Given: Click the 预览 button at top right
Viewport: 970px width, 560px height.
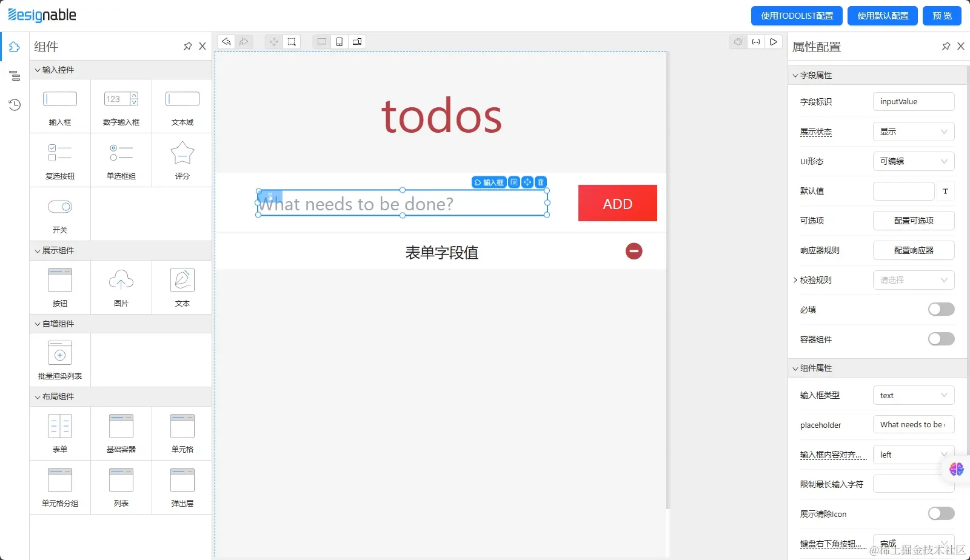Looking at the screenshot, I should [x=941, y=15].
